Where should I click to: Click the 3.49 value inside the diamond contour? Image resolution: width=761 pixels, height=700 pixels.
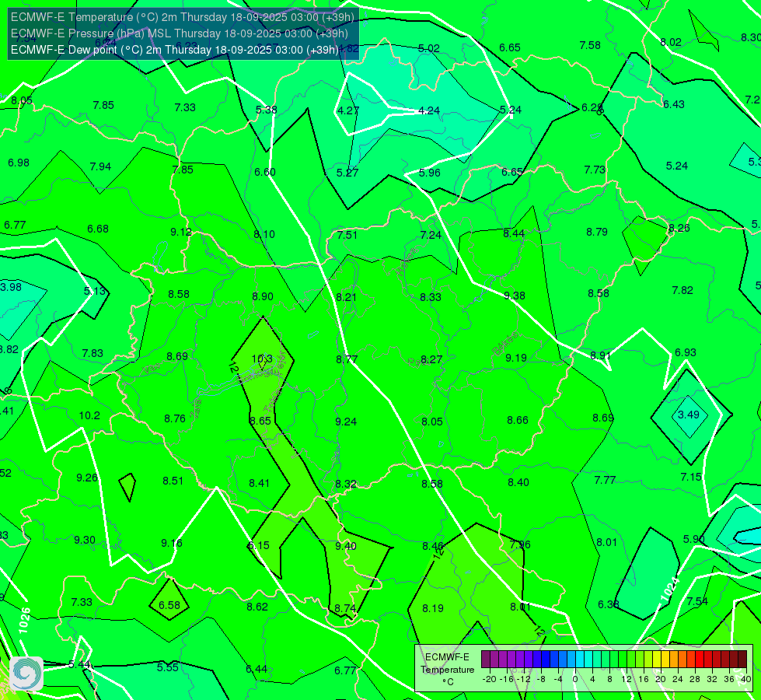tap(689, 415)
